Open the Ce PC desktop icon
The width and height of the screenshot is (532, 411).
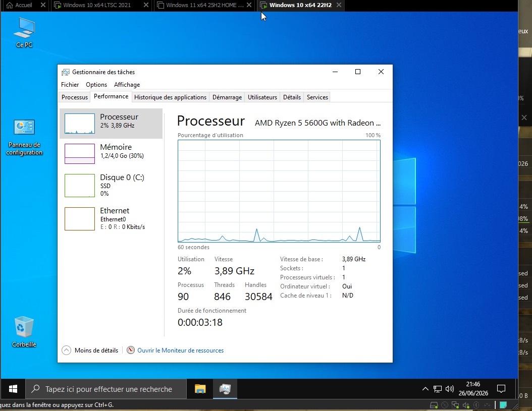point(24,33)
